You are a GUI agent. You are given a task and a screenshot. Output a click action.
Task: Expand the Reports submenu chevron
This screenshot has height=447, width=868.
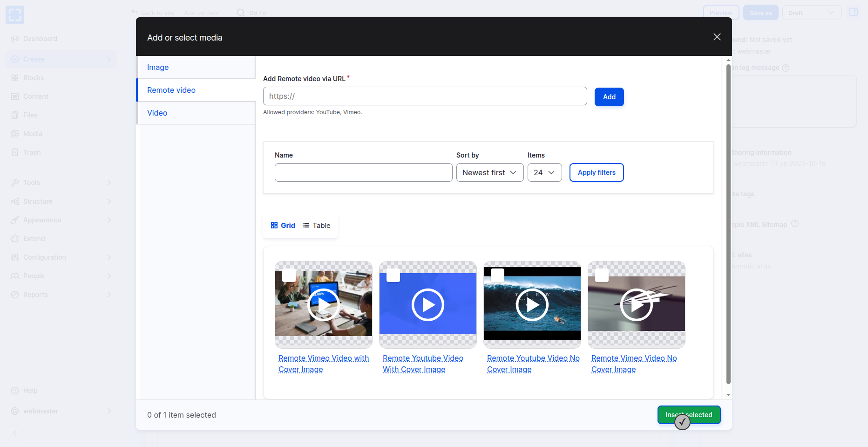tap(109, 295)
